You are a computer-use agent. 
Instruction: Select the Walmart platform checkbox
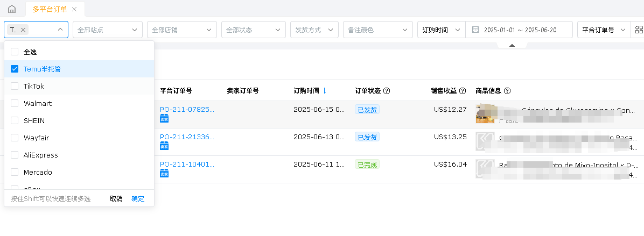pos(15,103)
